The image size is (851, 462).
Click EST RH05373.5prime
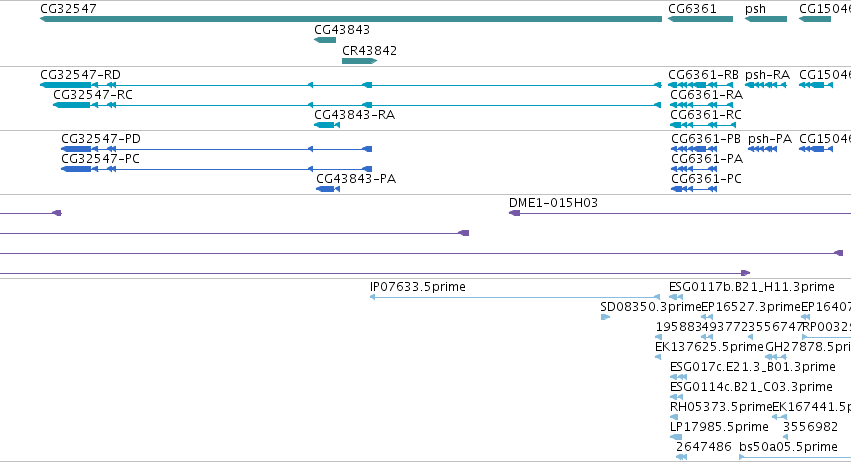(674, 417)
